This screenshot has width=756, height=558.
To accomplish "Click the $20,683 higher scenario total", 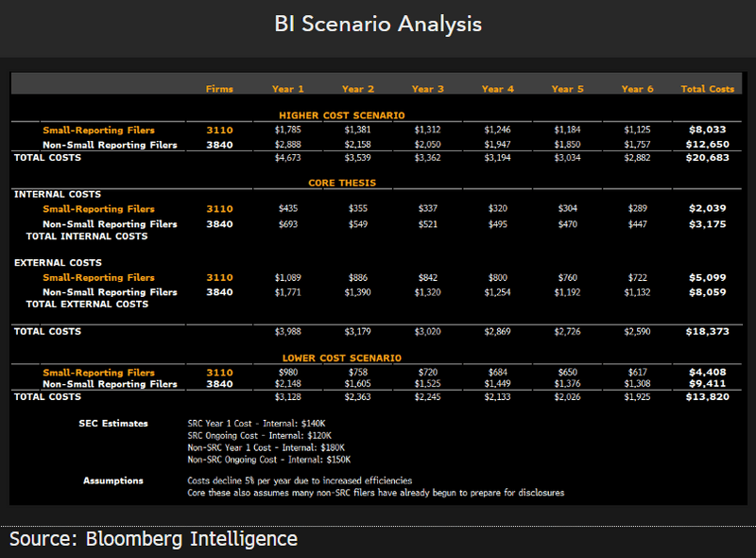I will 707,158.
